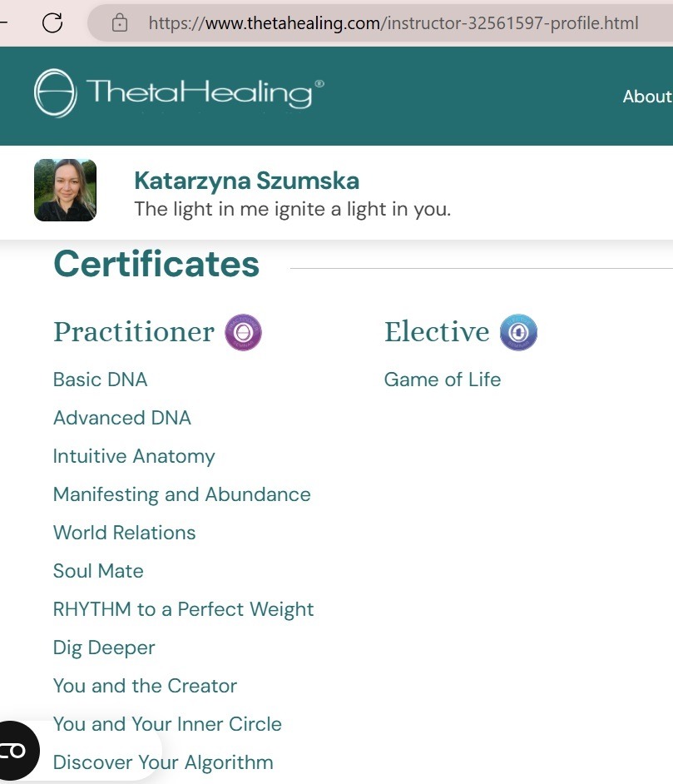Open the Advanced DNA certificate link
Screen dimensions: 673x784
pos(121,418)
